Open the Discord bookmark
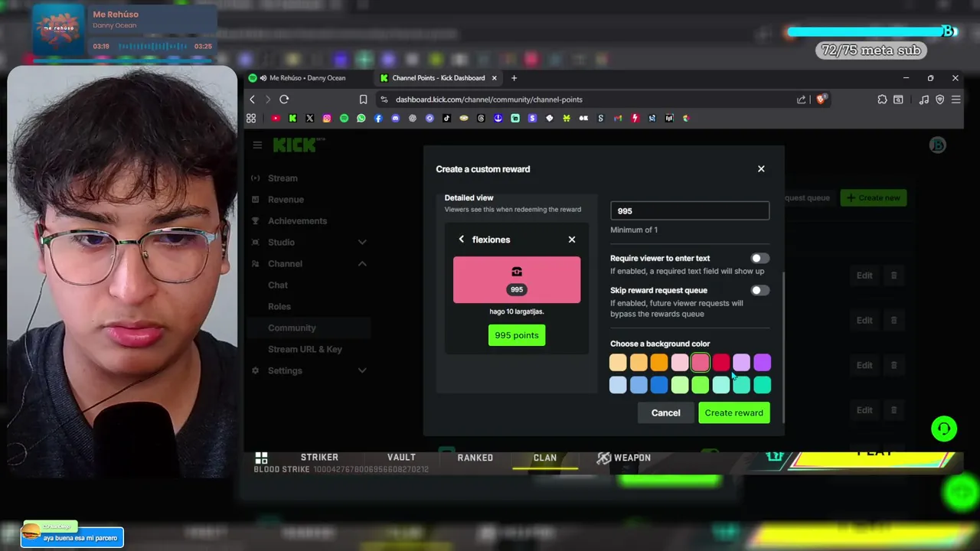 pos(395,118)
